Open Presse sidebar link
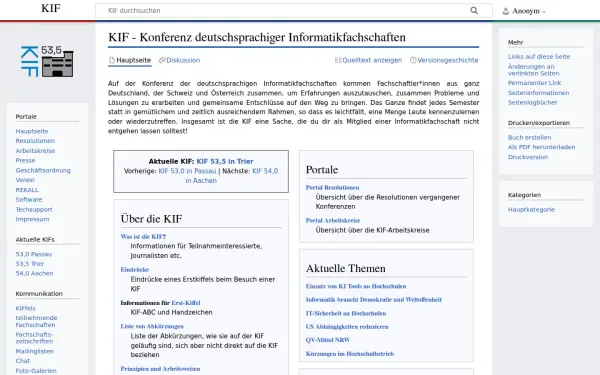 click(x=25, y=160)
